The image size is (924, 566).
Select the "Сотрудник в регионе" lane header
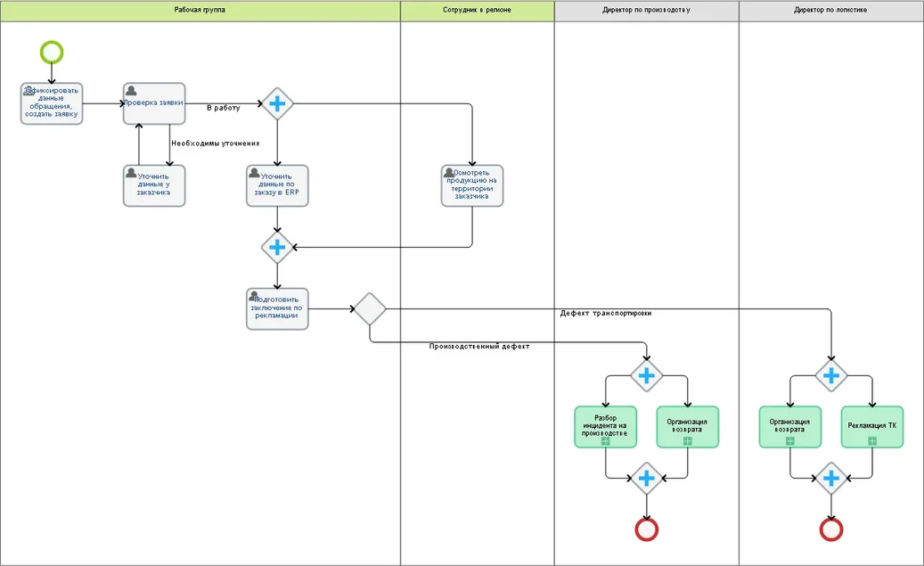tap(477, 11)
